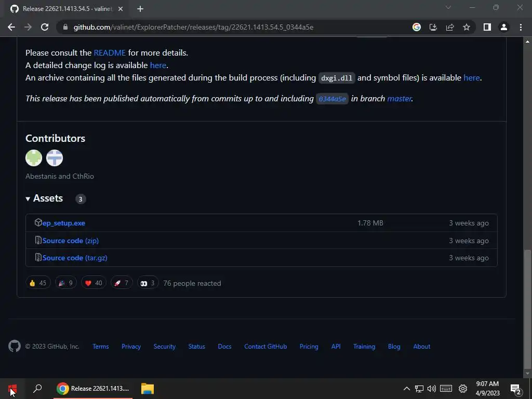
Task: Open the Pricing footer link
Action: (309, 347)
